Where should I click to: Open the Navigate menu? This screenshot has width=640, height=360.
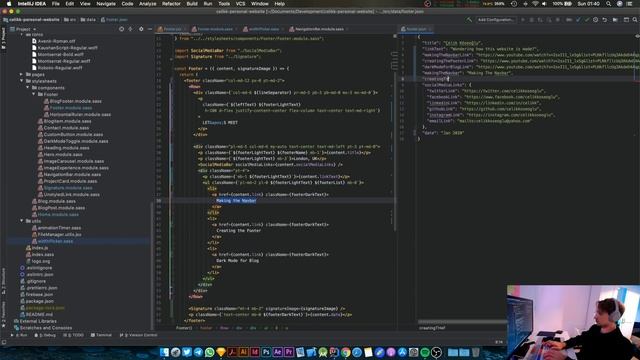106,4
